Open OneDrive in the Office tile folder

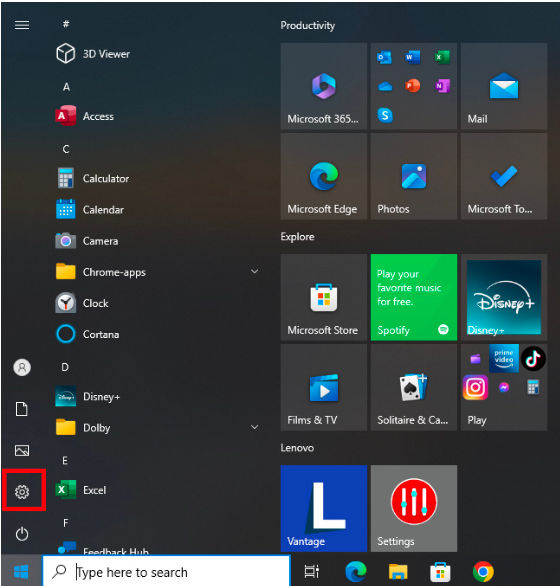[x=385, y=86]
